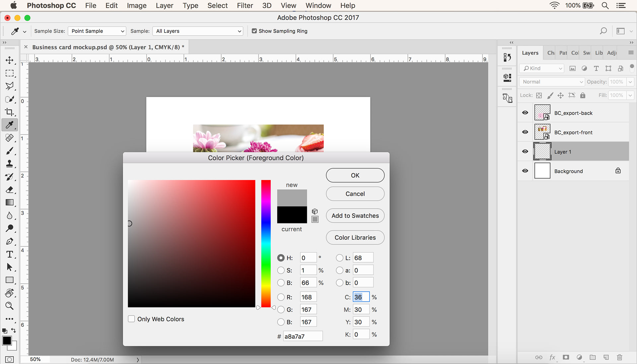
Task: Open the Fill dropdown arrow
Action: (630, 95)
